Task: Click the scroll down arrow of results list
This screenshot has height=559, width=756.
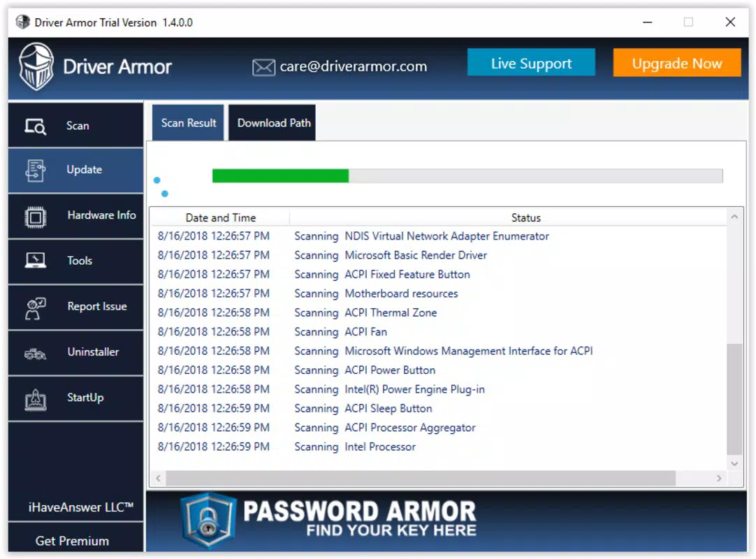Action: click(734, 463)
